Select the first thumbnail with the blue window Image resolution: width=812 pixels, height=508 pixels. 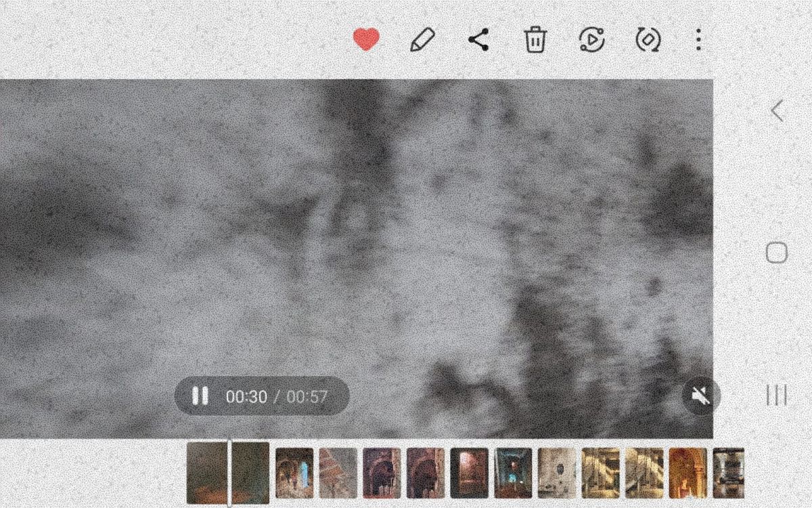(x=294, y=473)
